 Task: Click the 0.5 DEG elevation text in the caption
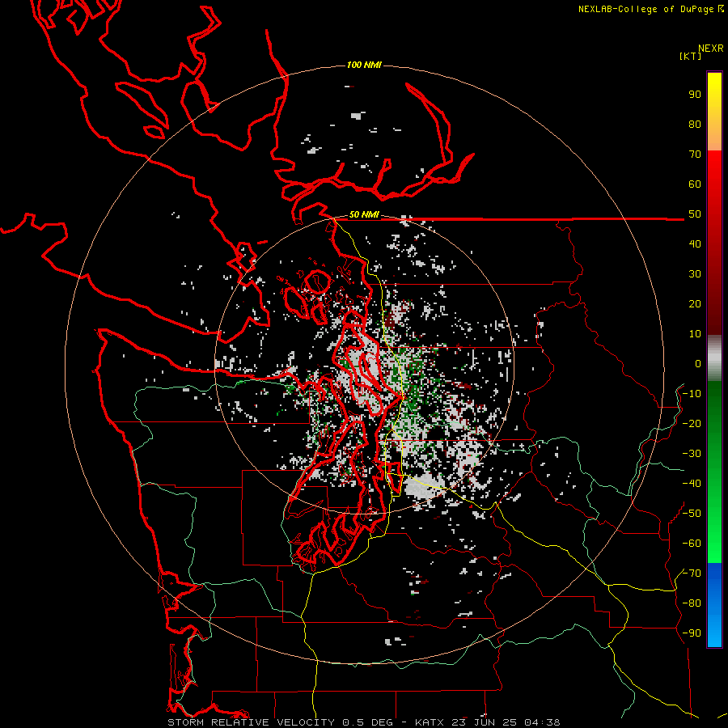(368, 722)
